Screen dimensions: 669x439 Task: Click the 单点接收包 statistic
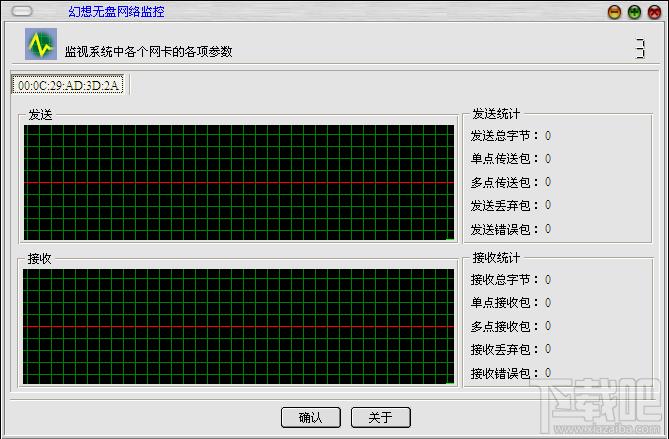click(511, 303)
